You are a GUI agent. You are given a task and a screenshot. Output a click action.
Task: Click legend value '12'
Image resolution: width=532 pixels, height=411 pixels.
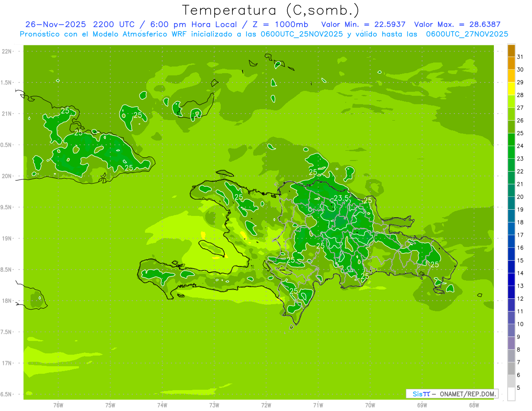click(x=520, y=299)
